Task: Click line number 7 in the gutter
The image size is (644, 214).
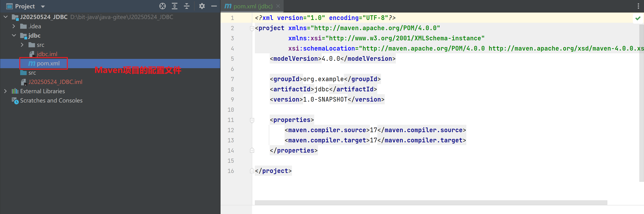Action: point(233,79)
